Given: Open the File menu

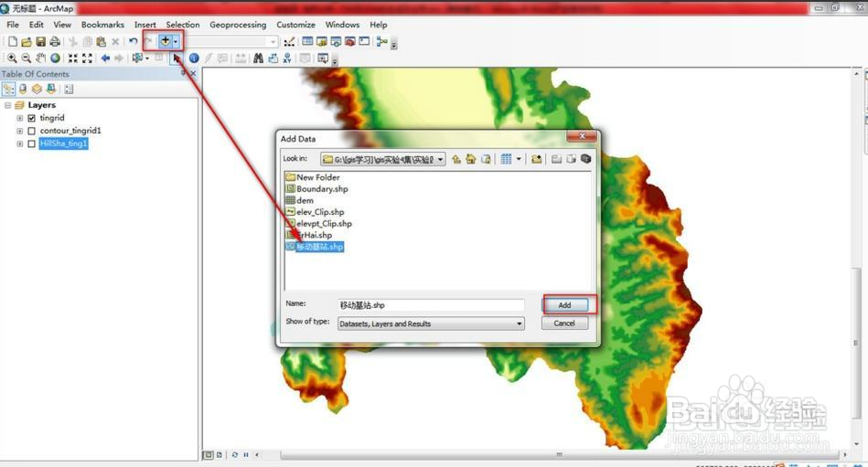Looking at the screenshot, I should pyautogui.click(x=13, y=25).
